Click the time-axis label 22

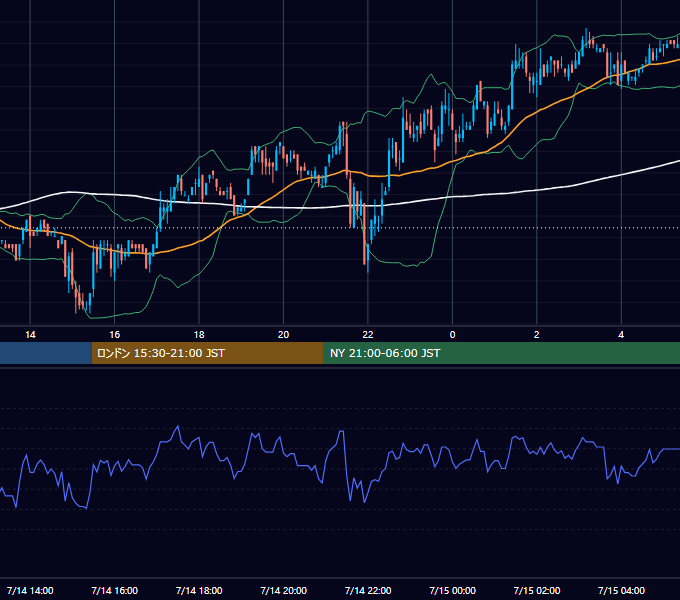click(x=368, y=335)
